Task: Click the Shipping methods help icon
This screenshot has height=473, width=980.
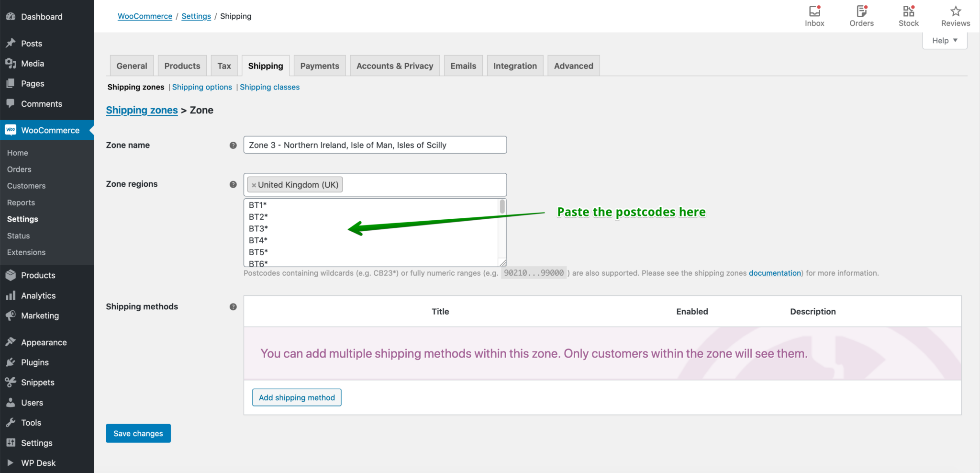Action: pos(233,307)
